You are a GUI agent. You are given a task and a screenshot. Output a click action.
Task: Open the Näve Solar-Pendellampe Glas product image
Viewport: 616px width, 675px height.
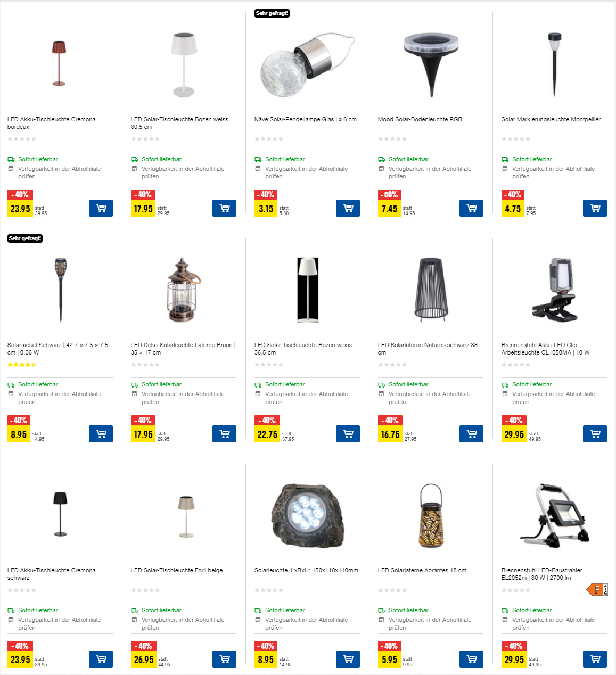click(307, 65)
